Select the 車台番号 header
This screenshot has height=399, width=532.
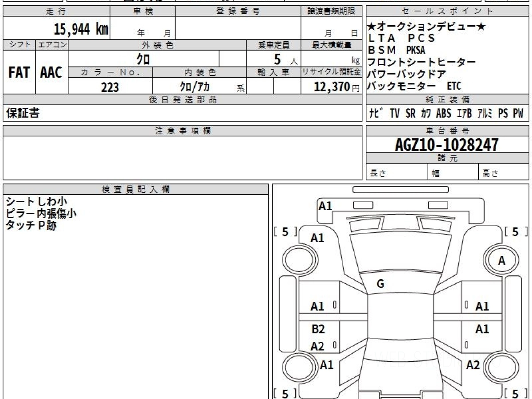[447, 130]
